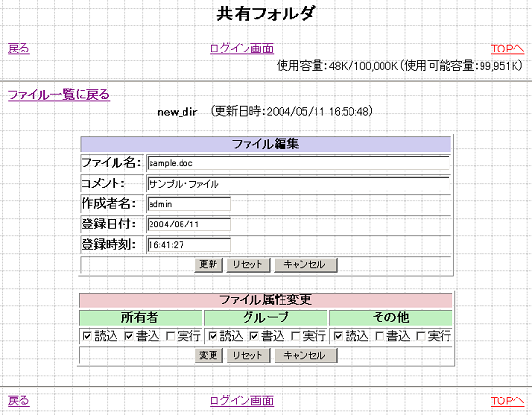The width and height of the screenshot is (532, 415).
Task: Click the 変更 button for file attributes
Action: pyautogui.click(x=209, y=356)
